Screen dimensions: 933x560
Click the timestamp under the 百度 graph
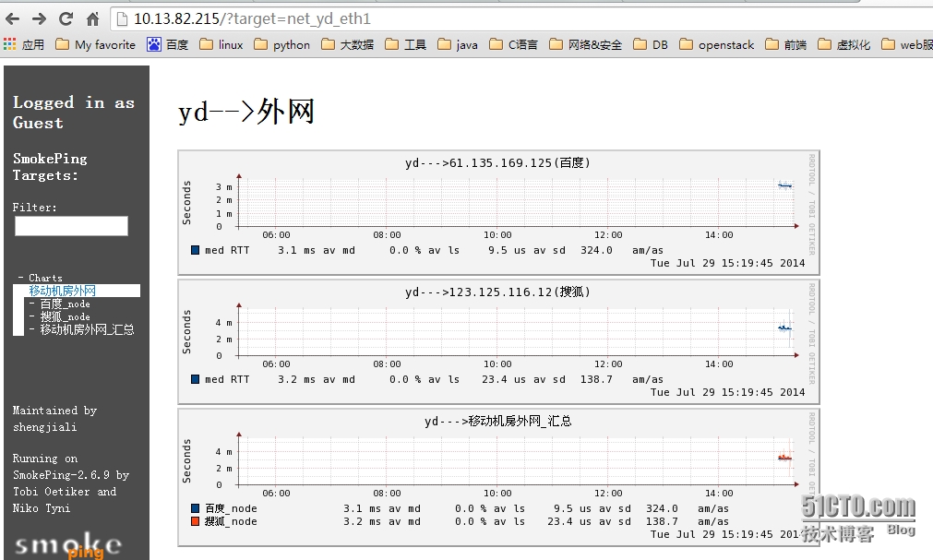tap(727, 263)
